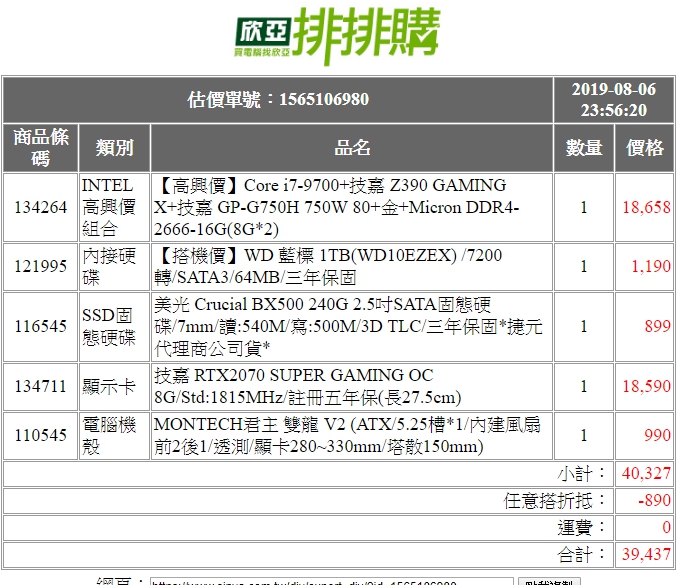This screenshot has height=585, width=678.
Task: Click the INTEL 高興價組合 category cell
Action: (114, 207)
